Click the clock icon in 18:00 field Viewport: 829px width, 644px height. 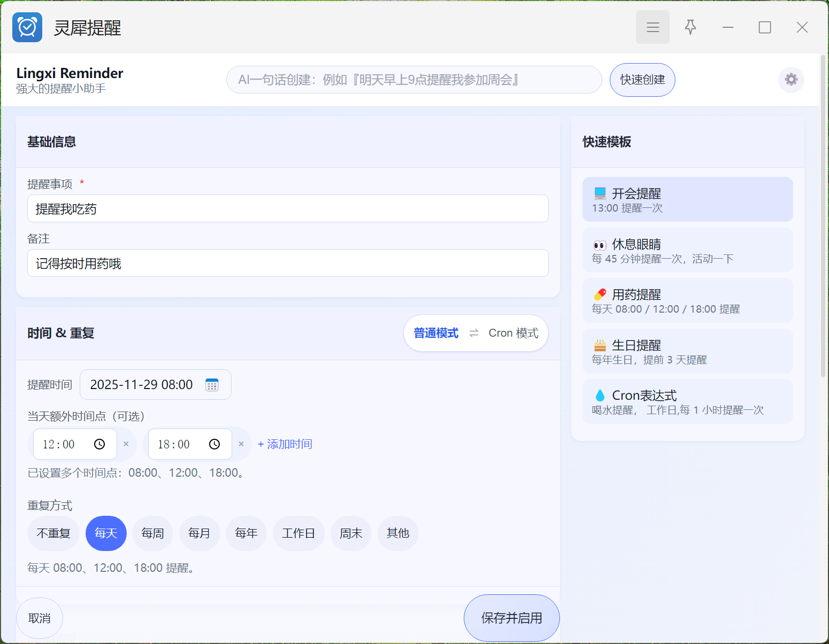(x=214, y=444)
